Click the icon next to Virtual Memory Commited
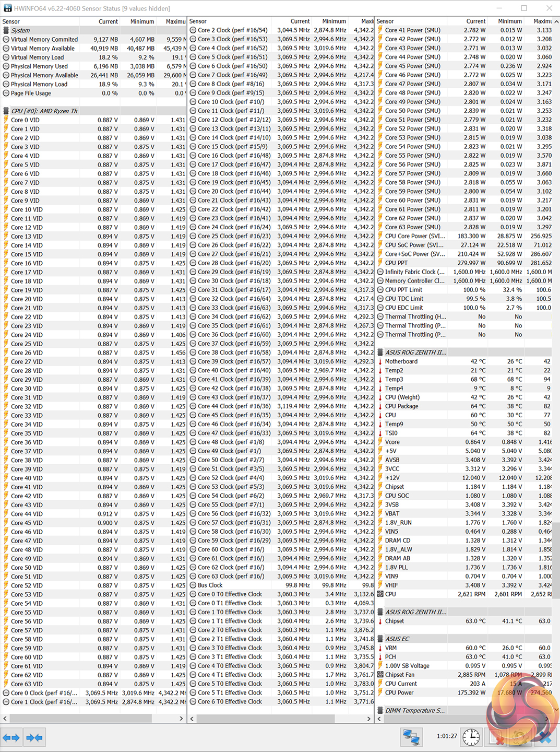This screenshot has width=560, height=752. (6, 39)
